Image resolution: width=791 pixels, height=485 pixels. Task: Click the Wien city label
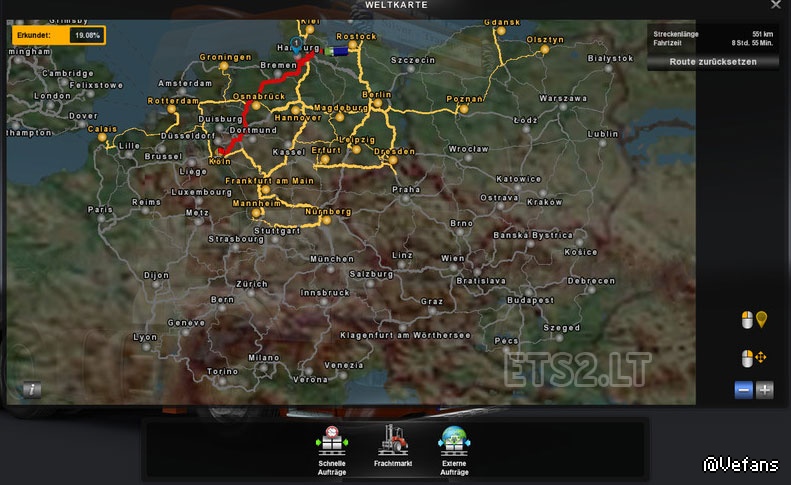pyautogui.click(x=453, y=258)
